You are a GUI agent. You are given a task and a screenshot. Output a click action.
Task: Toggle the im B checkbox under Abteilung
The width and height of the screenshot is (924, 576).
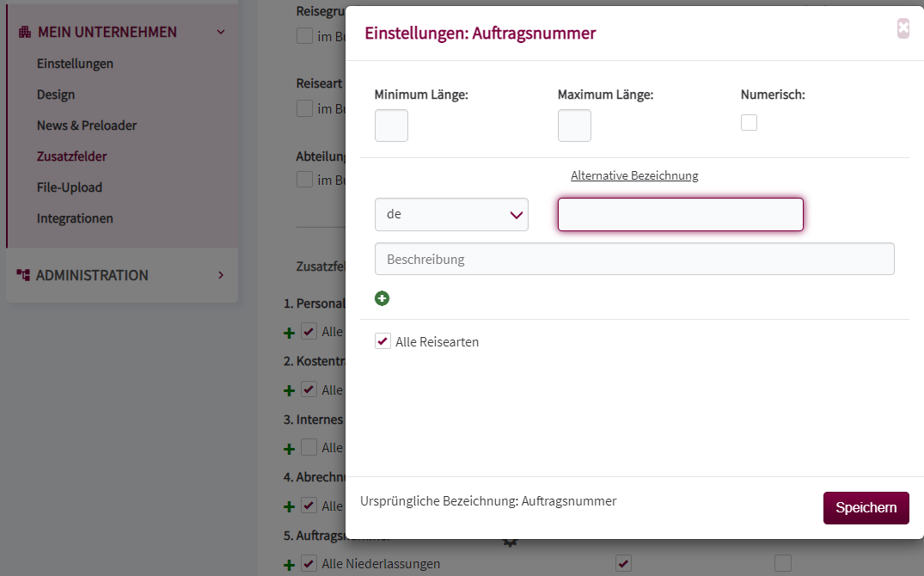click(x=304, y=180)
